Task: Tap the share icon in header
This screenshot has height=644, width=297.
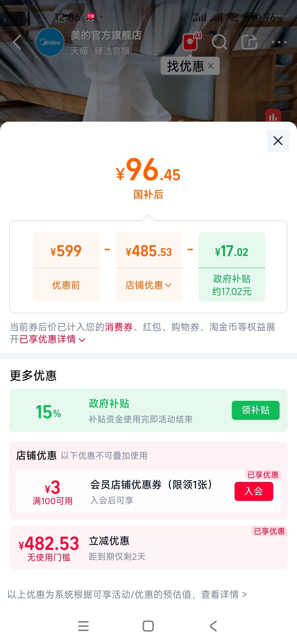Action: point(249,42)
